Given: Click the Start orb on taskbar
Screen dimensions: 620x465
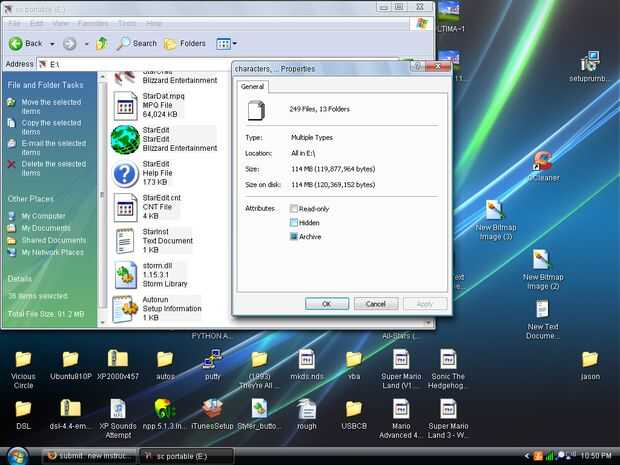Looking at the screenshot, I should click(17, 456).
